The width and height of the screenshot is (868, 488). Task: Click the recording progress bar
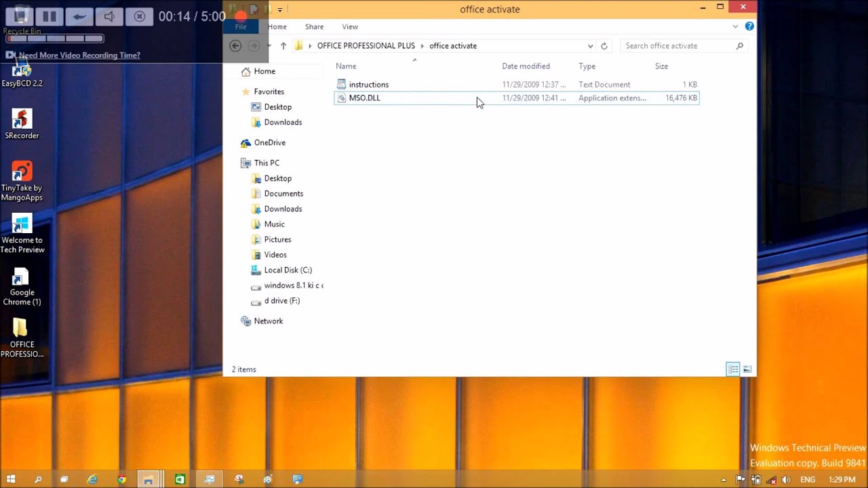click(x=55, y=39)
